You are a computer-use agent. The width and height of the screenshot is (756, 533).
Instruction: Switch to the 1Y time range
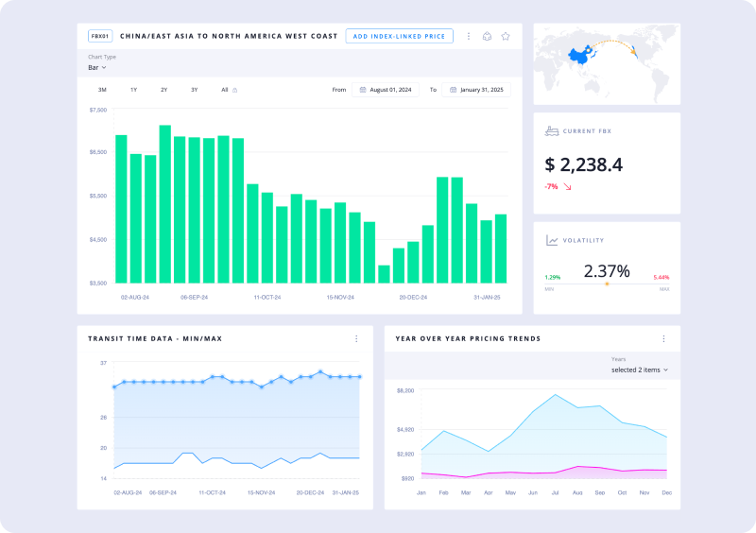(x=133, y=90)
